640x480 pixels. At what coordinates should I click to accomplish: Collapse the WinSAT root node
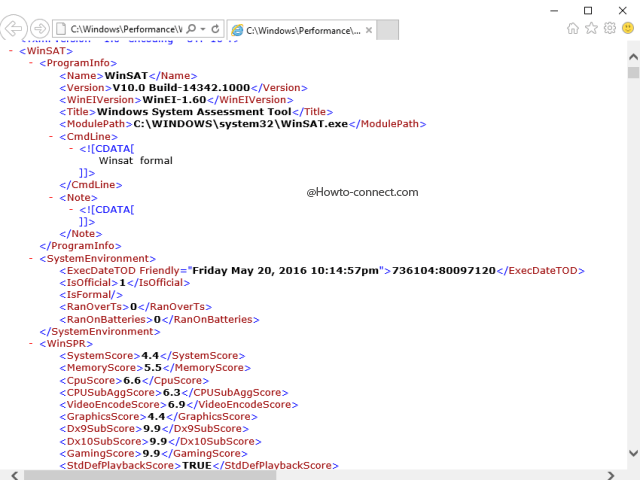point(11,51)
